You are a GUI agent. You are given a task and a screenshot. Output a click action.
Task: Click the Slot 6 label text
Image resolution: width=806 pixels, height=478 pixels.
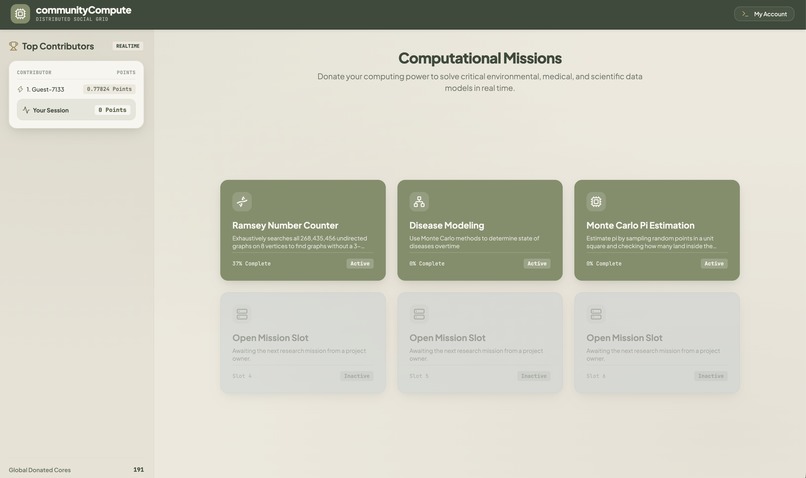pos(596,376)
